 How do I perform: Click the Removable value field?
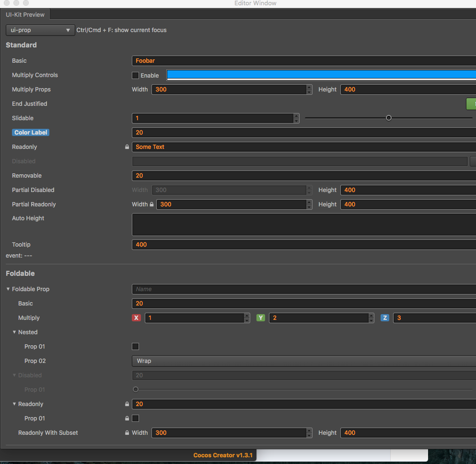[x=304, y=176]
